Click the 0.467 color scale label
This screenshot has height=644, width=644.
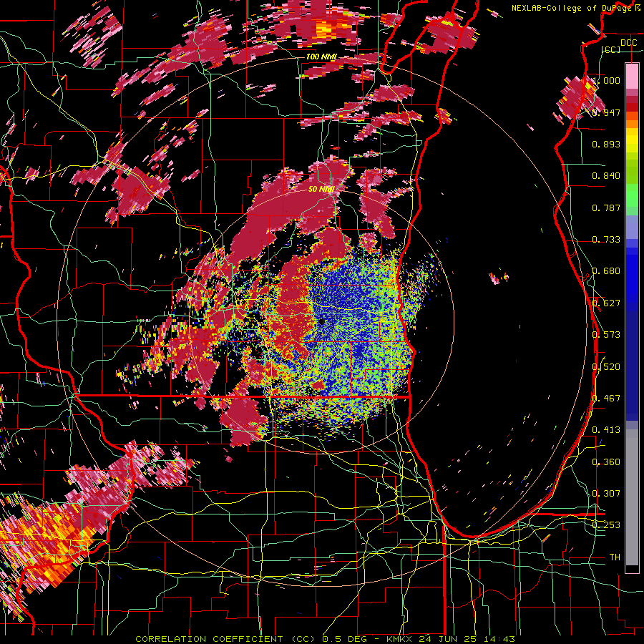(x=606, y=399)
